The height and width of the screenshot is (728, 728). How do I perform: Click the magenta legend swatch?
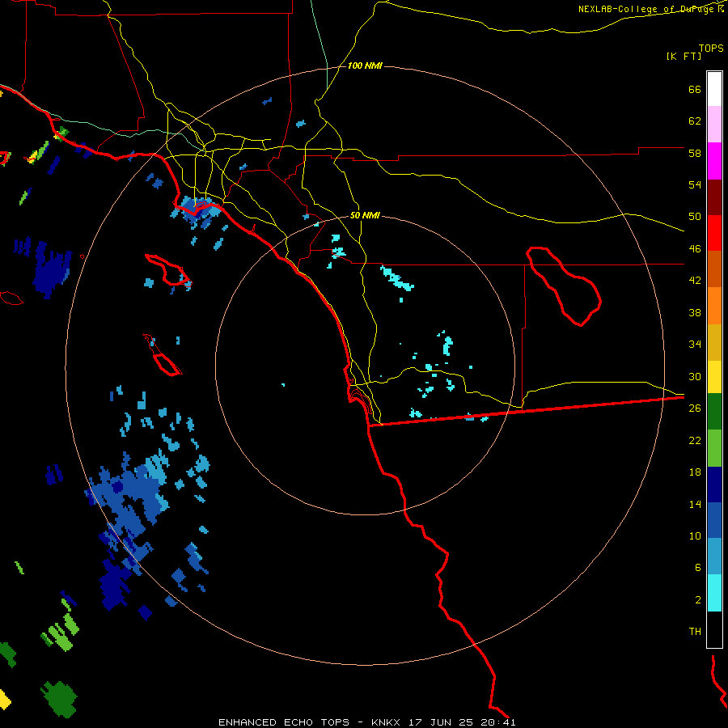[714, 161]
